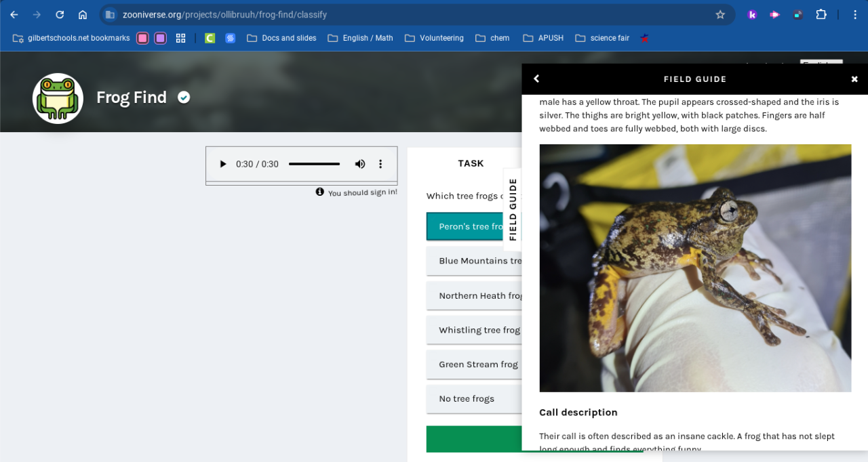Select the TASK tab
868x462 pixels.
pos(471,163)
